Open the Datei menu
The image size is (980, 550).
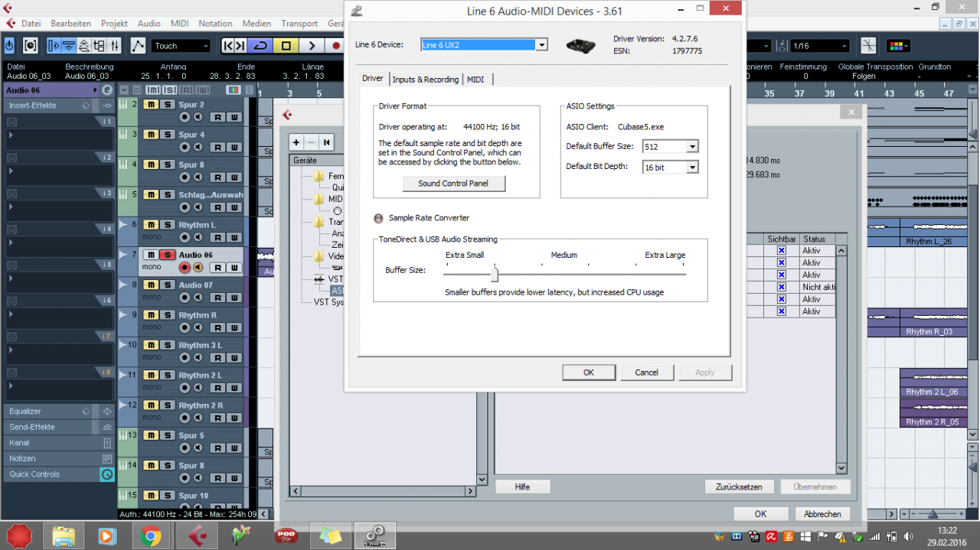[31, 24]
